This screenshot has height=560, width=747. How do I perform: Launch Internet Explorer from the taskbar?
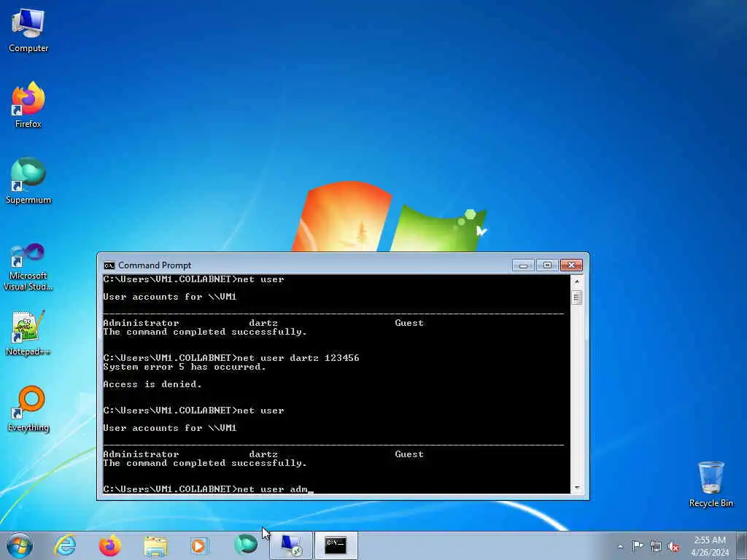tap(65, 545)
